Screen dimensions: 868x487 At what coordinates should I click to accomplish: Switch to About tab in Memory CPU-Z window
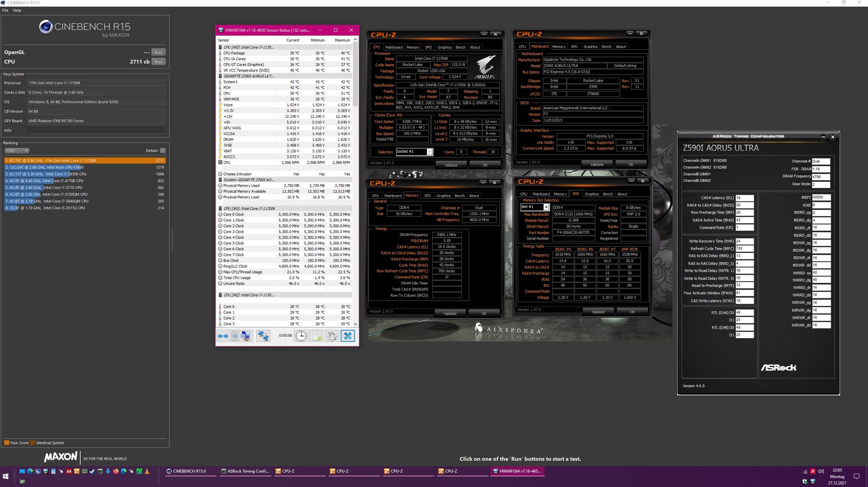click(x=474, y=196)
